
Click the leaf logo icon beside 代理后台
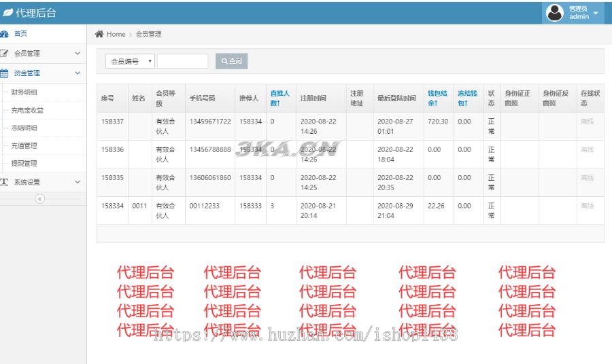pos(7,13)
